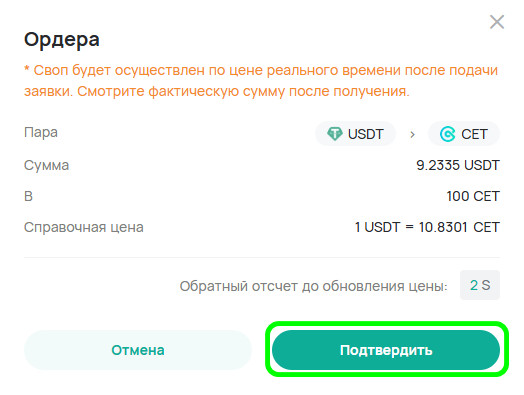The height and width of the screenshot is (395, 524).
Task: Close the Ордера dialog with X
Action: (x=497, y=22)
